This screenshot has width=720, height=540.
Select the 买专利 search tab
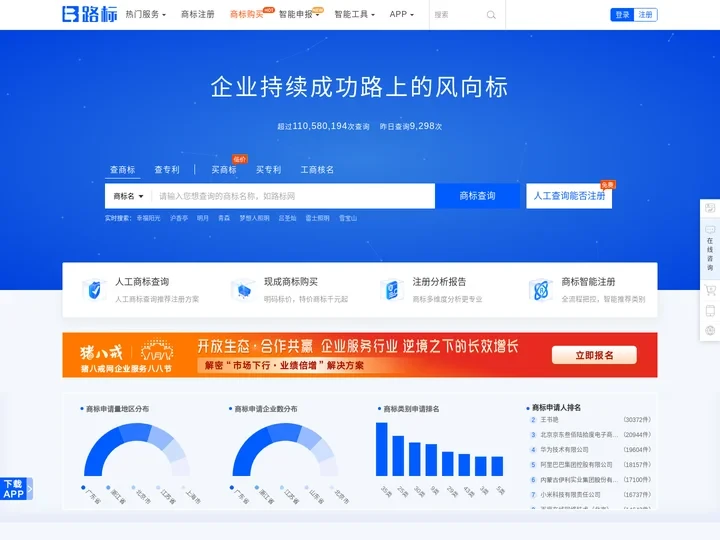point(268,169)
